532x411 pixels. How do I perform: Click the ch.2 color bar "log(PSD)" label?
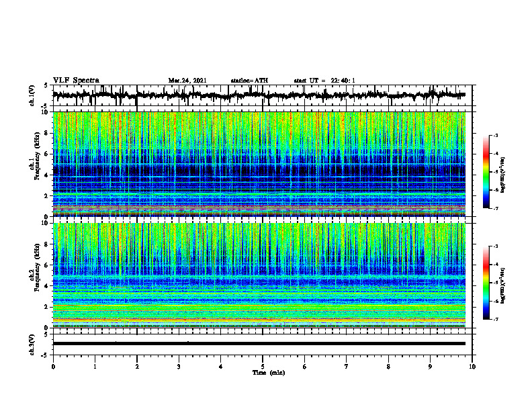click(503, 285)
